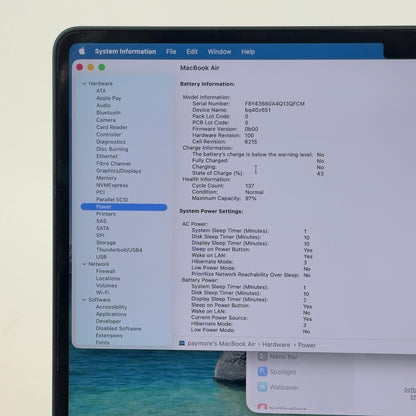Click the green zoom window button
This screenshot has height=416, width=416.
pos(102,67)
